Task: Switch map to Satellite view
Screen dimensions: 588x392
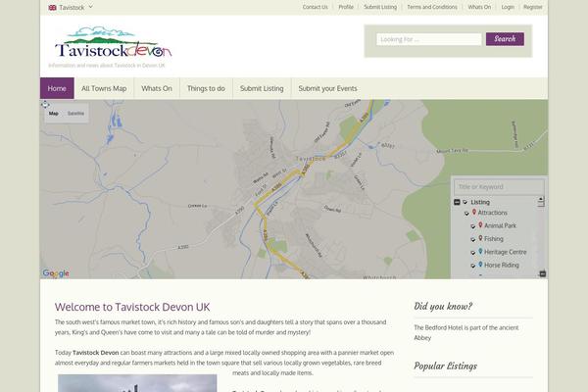Action: click(75, 114)
